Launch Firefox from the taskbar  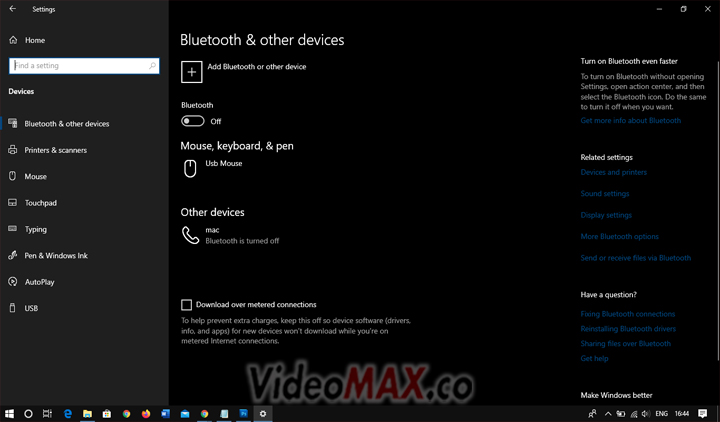[x=146, y=414]
